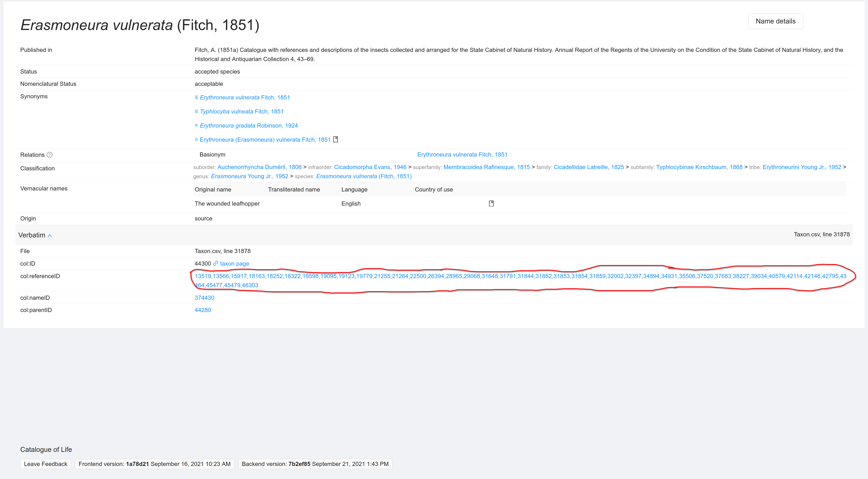Open the Relations help question-mark icon
The image size is (868, 479).
pyautogui.click(x=50, y=155)
